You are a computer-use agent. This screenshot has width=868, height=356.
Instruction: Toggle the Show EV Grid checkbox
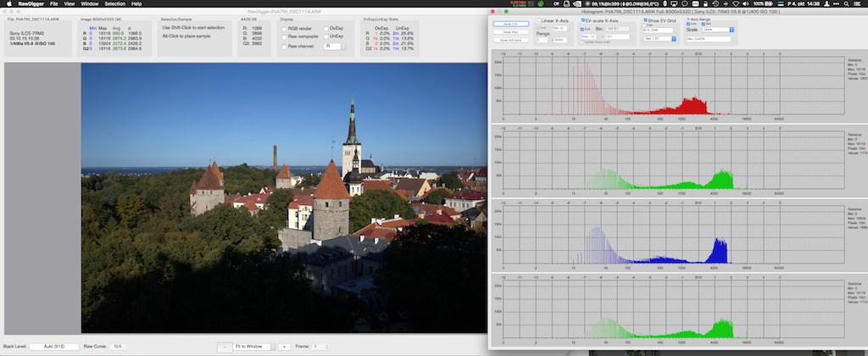pos(645,20)
